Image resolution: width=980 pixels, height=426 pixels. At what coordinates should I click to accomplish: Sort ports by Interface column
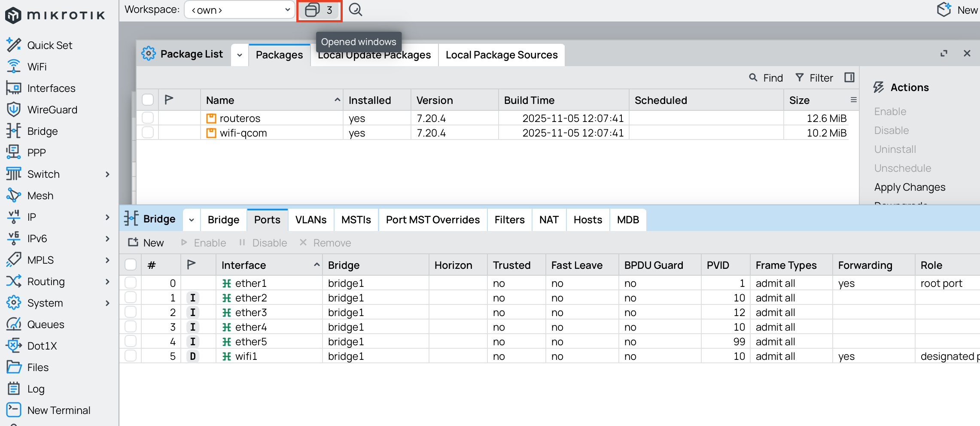click(269, 265)
